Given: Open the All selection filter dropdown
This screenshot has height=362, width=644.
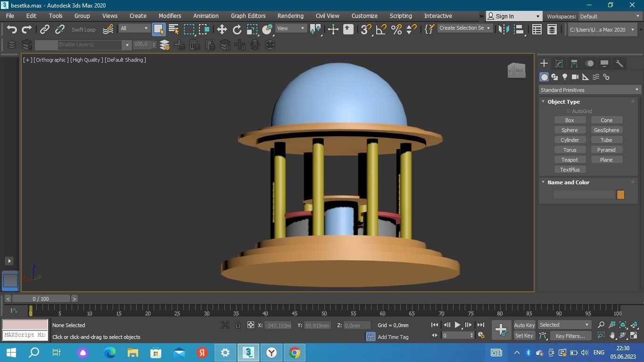Looking at the screenshot, I should pos(134,28).
